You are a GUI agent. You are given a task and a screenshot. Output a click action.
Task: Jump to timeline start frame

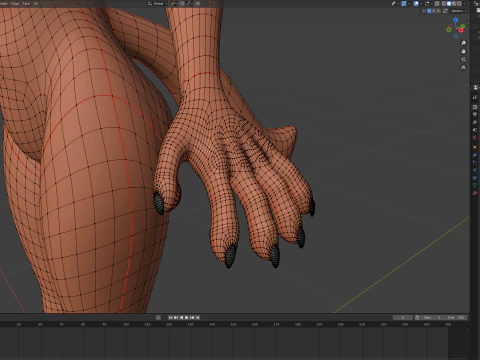click(x=170, y=317)
